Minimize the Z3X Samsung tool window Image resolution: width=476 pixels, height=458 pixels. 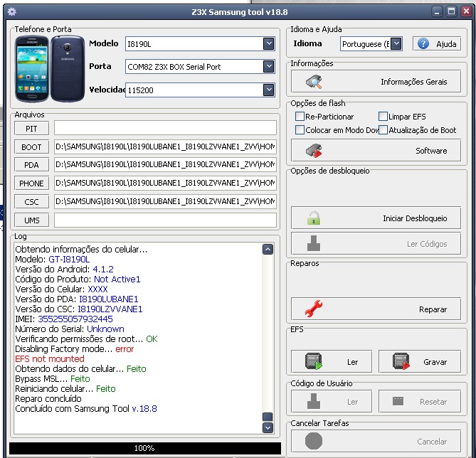(437, 12)
